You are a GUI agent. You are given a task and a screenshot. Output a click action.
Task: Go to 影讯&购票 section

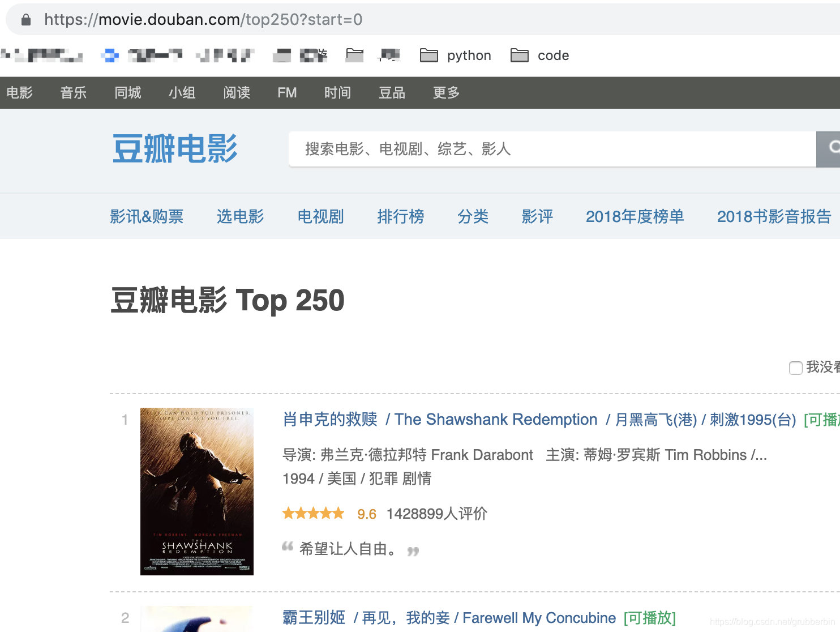click(147, 216)
